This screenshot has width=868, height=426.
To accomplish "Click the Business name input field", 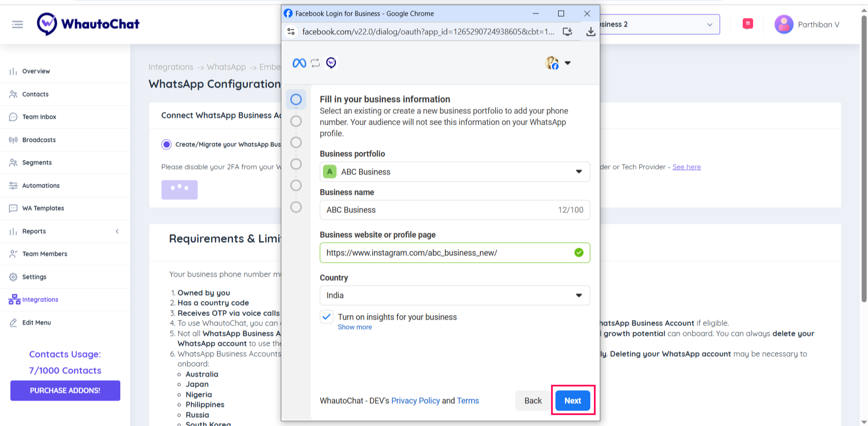I will point(455,210).
